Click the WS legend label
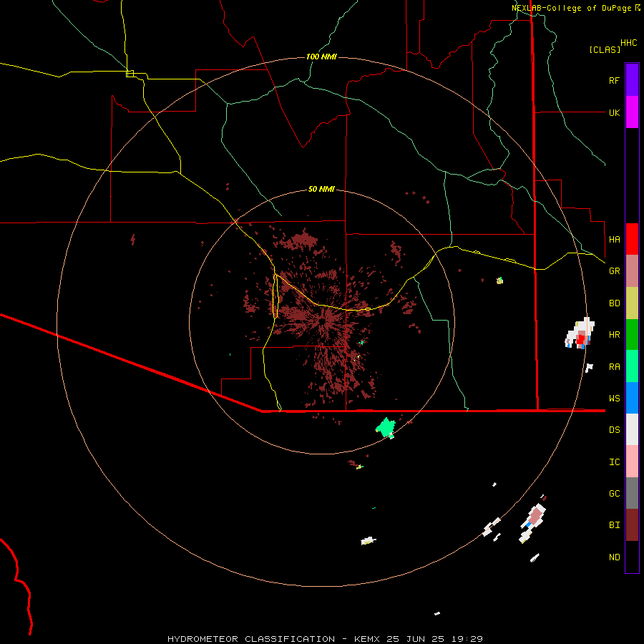The width and height of the screenshot is (644, 644). pos(614,399)
